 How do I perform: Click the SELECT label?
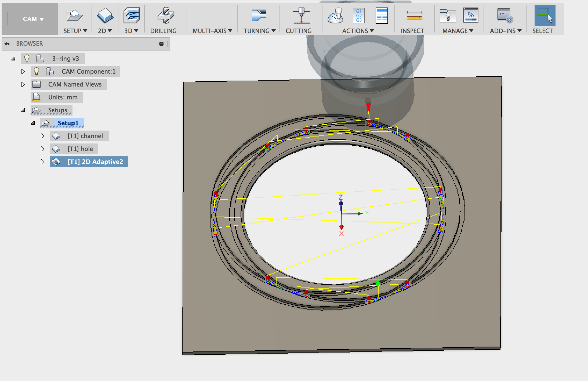tap(543, 31)
